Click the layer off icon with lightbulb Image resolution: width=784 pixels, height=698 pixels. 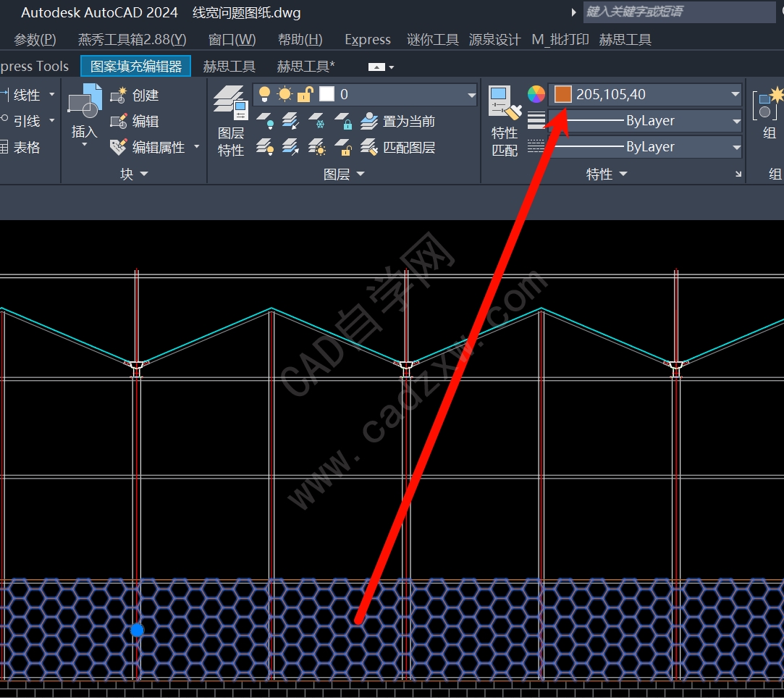pyautogui.click(x=264, y=121)
